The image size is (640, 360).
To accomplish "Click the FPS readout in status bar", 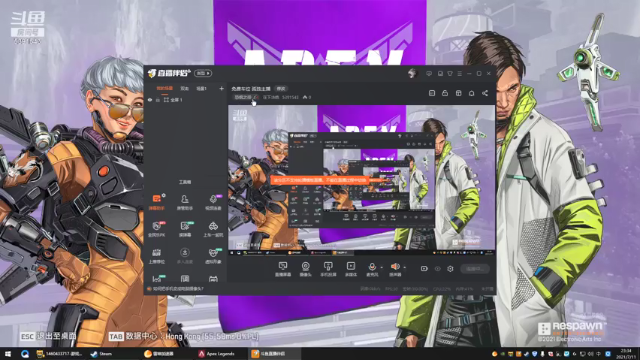I will 391,289.
